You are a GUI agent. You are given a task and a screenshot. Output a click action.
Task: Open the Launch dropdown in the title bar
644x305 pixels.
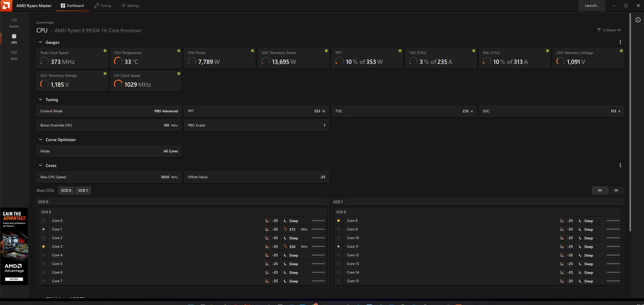tap(592, 6)
